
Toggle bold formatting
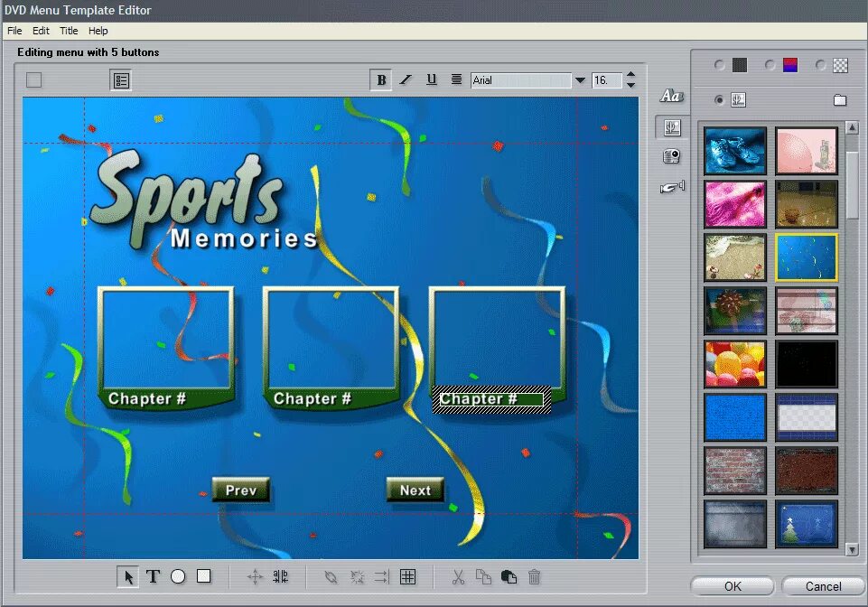point(381,80)
